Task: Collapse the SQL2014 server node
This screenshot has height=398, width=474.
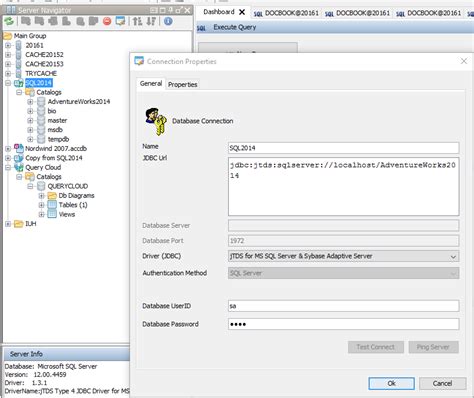Action: pos(8,83)
